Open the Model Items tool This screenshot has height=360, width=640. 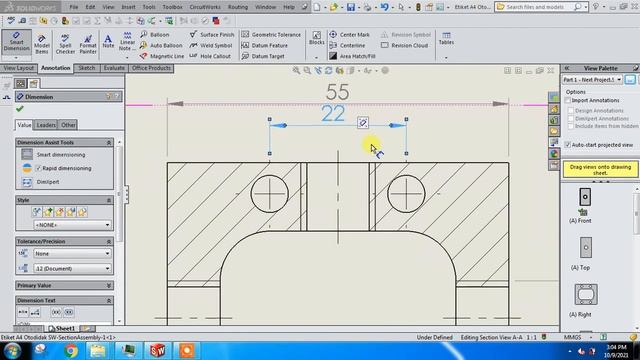coord(42,44)
